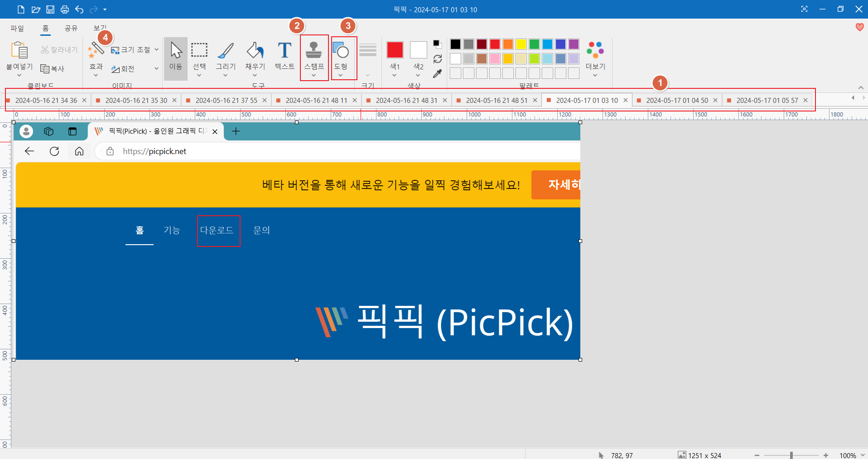
Task: Click the zoom slider handle
Action: 791,455
